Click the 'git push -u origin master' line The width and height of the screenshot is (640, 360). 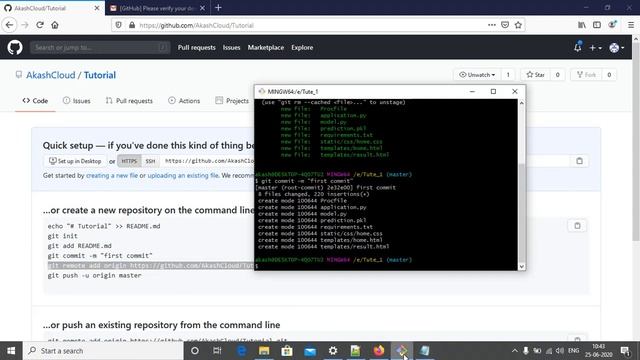click(94, 276)
